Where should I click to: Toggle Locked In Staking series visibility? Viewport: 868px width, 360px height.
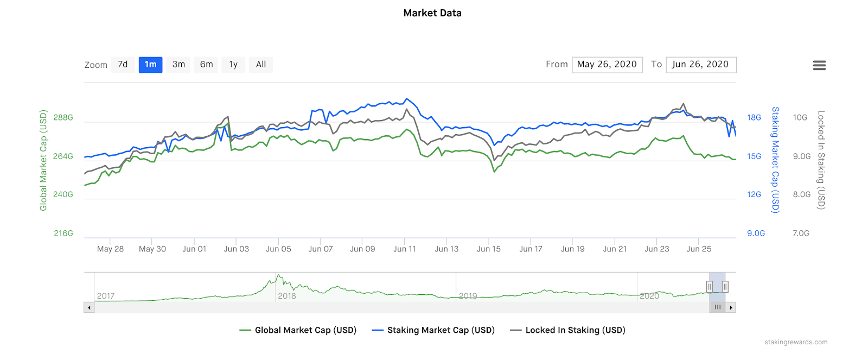[567, 330]
